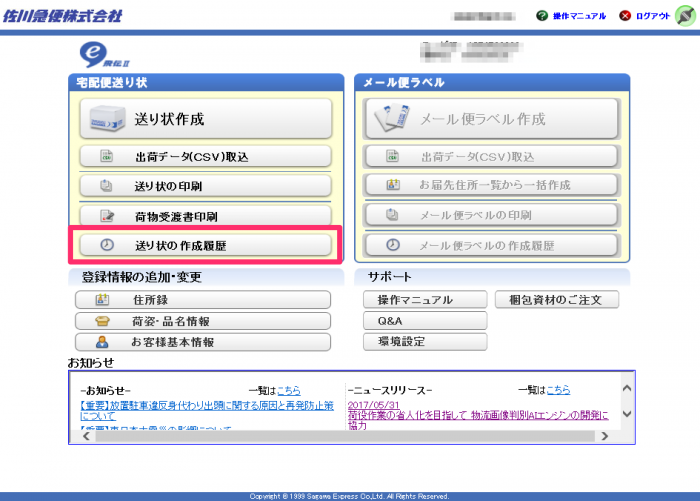Click the printer icon beside 送り状の印刷
This screenshot has width=700, height=501.
click(x=106, y=186)
